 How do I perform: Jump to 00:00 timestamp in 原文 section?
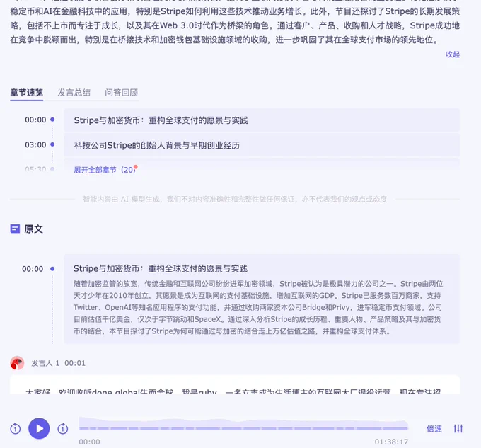coord(33,269)
